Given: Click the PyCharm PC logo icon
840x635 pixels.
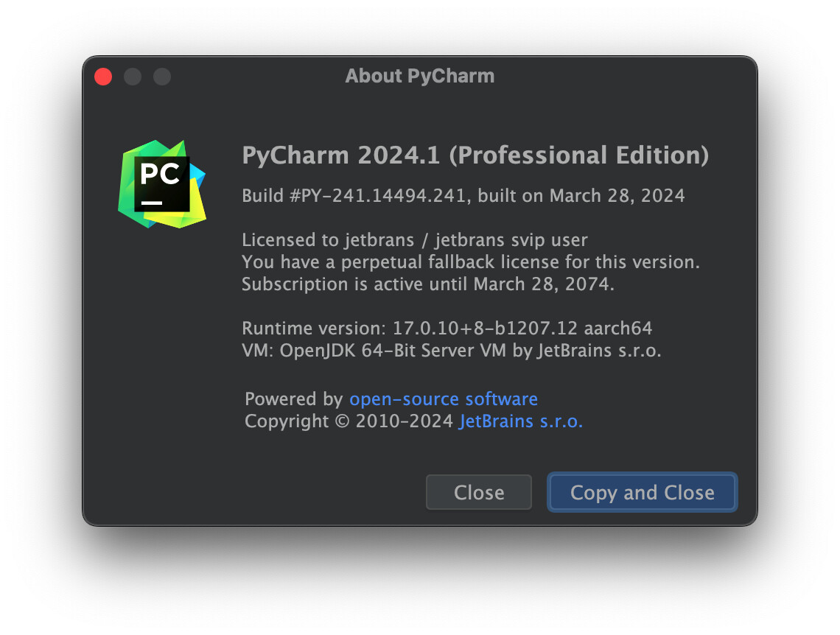Looking at the screenshot, I should 162,184.
